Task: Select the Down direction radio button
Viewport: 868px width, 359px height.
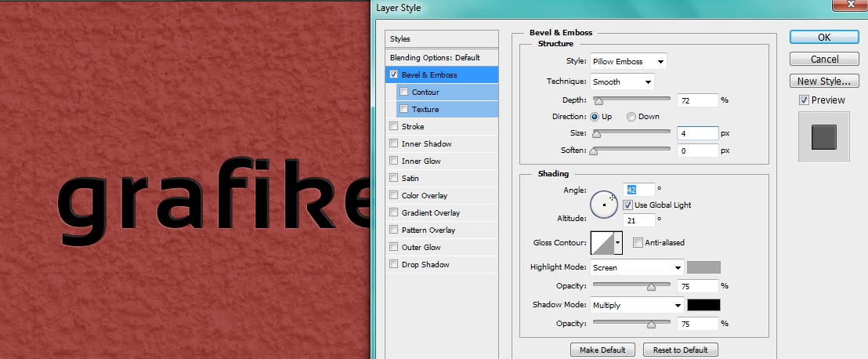Action: (x=631, y=116)
